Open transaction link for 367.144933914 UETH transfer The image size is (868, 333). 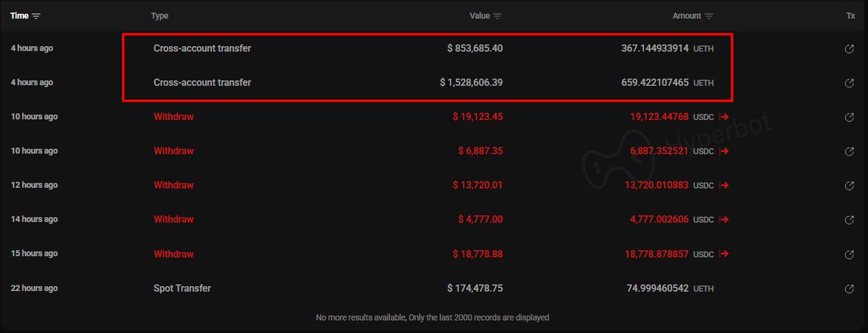coord(850,48)
